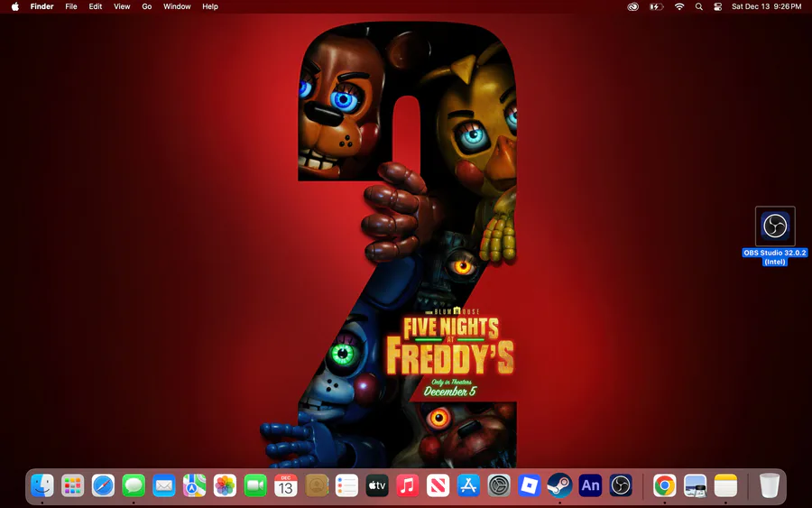Open the Window menu
This screenshot has width=812, height=508.
point(177,6)
